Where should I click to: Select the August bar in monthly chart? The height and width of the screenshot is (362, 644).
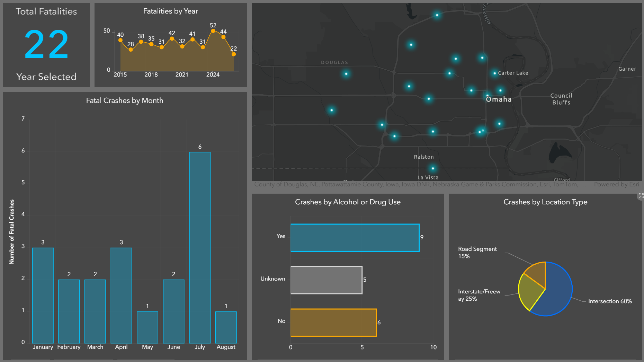click(226, 327)
